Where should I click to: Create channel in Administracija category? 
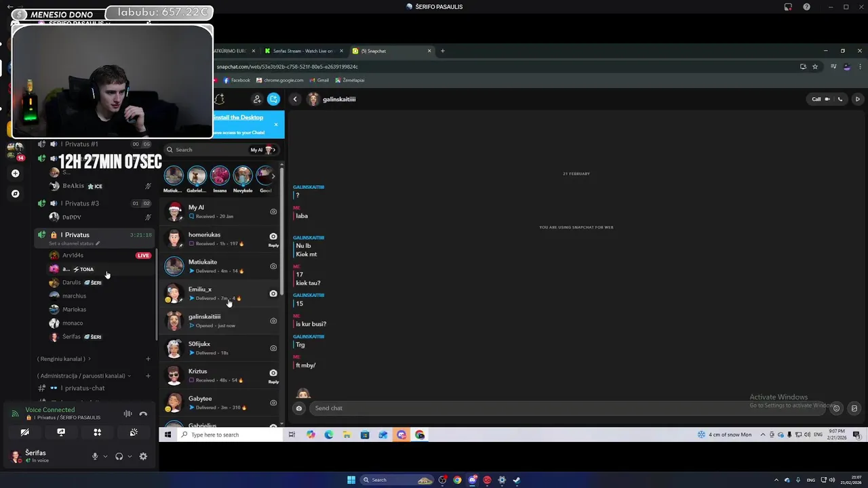click(148, 375)
